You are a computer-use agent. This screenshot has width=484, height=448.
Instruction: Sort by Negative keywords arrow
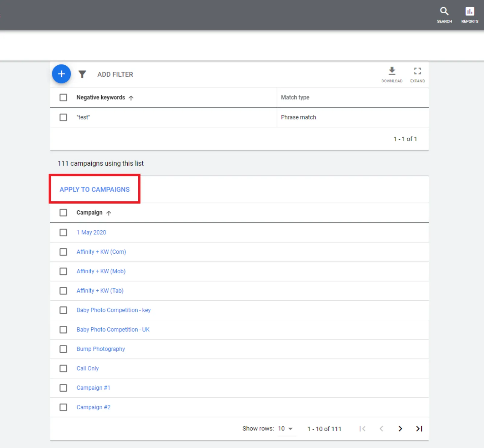click(x=131, y=98)
